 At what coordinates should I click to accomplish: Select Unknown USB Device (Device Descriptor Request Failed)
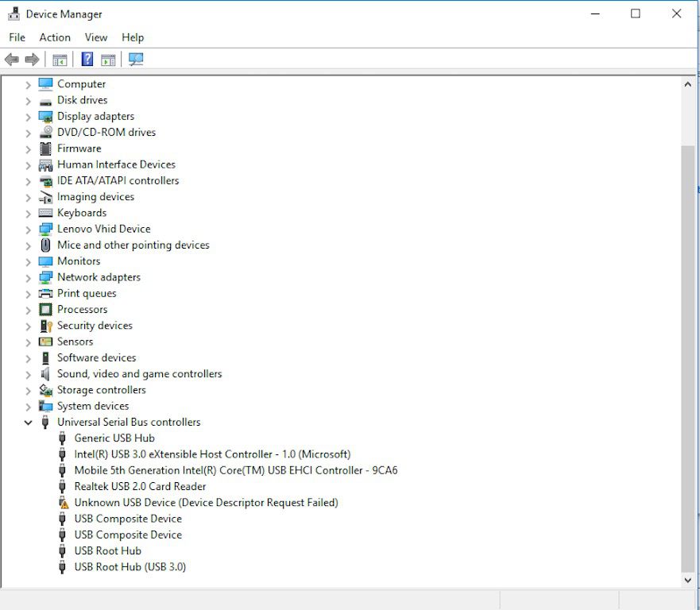(x=206, y=503)
